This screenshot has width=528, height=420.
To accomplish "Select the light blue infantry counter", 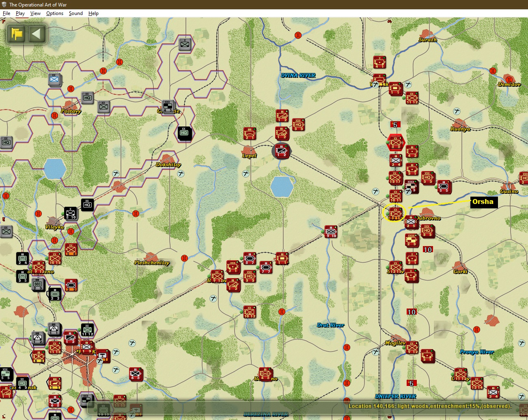I will point(54,79).
